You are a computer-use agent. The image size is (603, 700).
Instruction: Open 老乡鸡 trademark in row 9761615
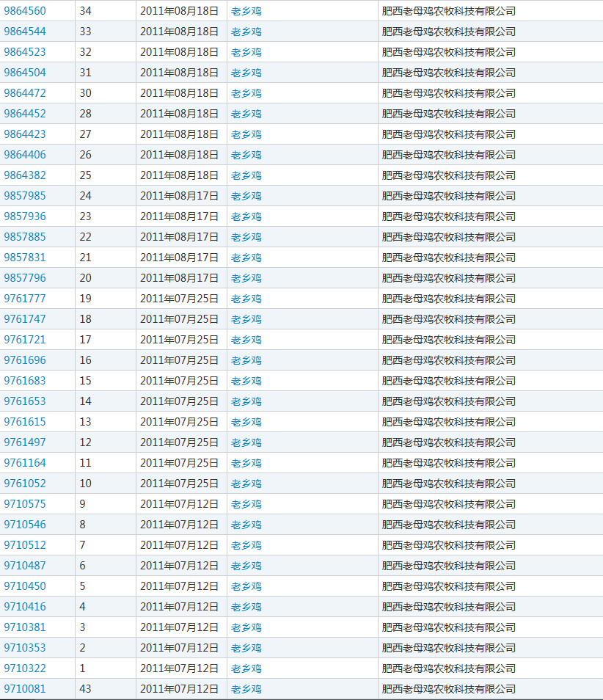point(246,422)
